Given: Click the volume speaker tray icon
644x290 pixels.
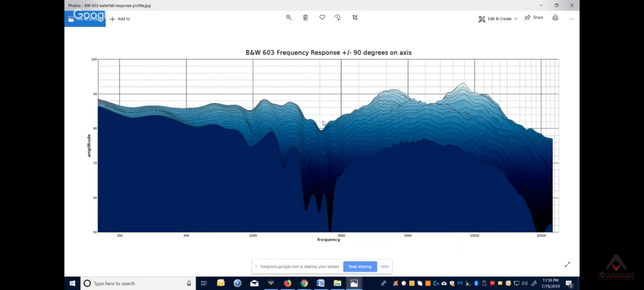Looking at the screenshot, I should coord(525,283).
